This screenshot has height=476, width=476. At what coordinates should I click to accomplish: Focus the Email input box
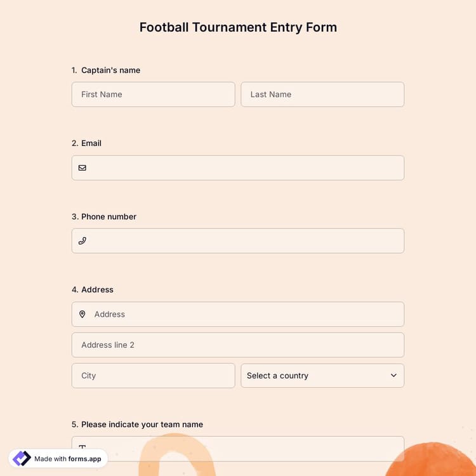pos(244,168)
